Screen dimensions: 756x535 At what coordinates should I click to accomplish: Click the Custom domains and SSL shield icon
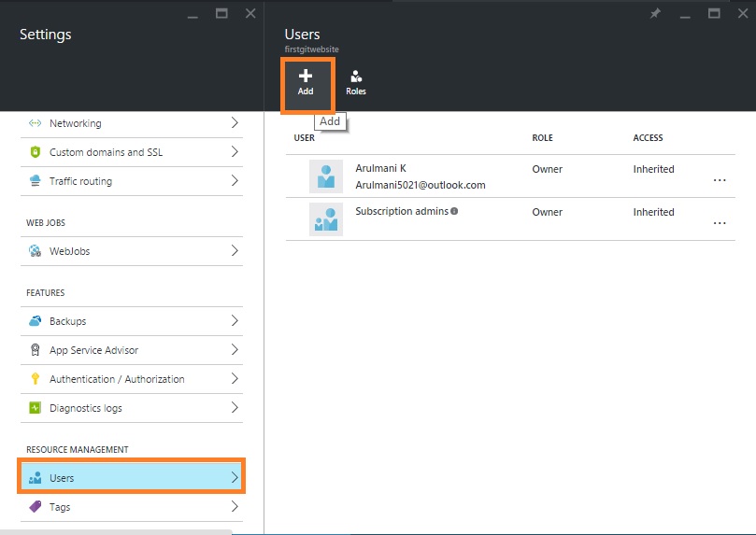36,152
